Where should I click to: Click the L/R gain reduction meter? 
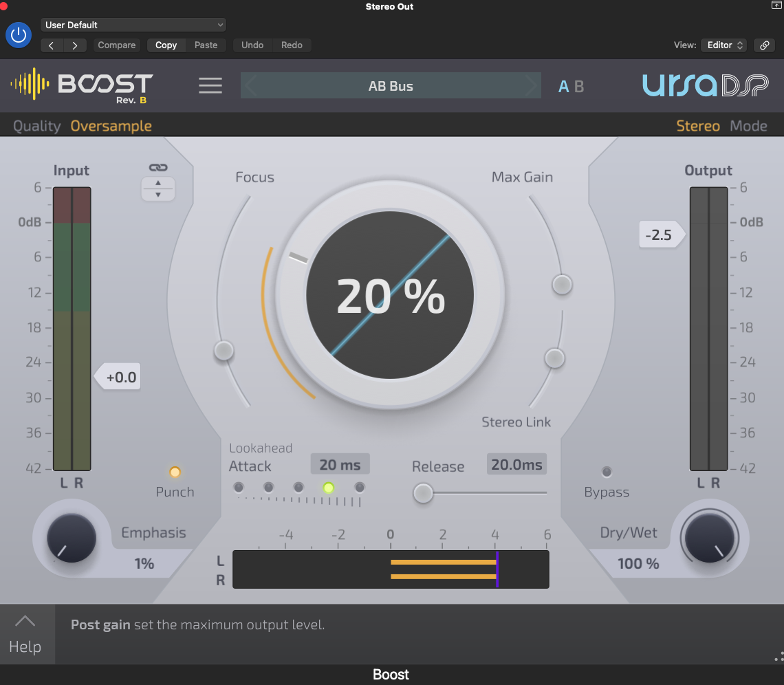(x=391, y=569)
